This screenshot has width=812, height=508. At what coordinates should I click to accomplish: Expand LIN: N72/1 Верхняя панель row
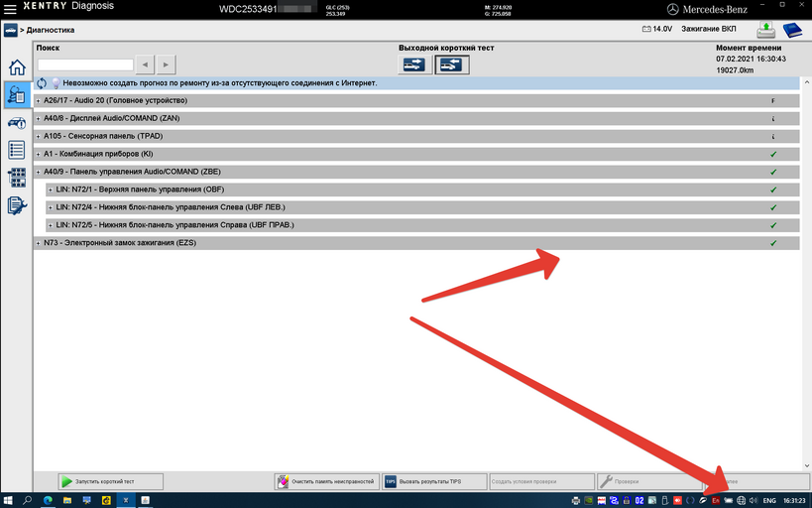[51, 190]
